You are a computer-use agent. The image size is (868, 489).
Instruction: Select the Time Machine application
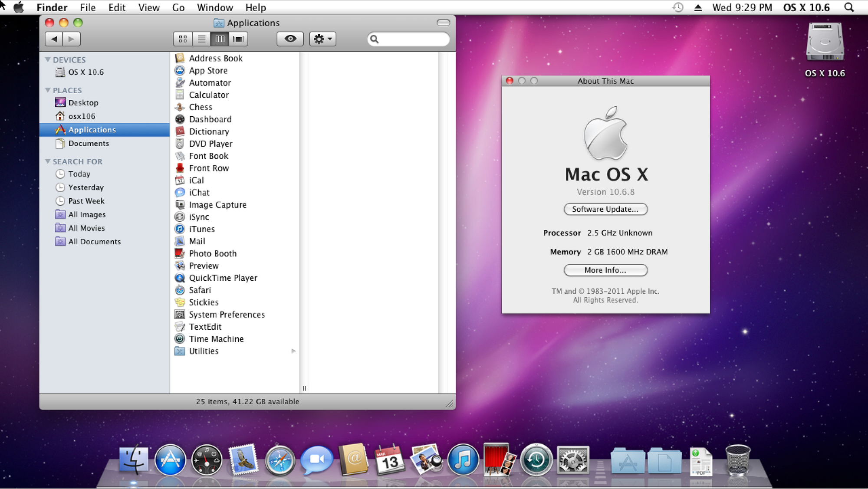pyautogui.click(x=217, y=338)
